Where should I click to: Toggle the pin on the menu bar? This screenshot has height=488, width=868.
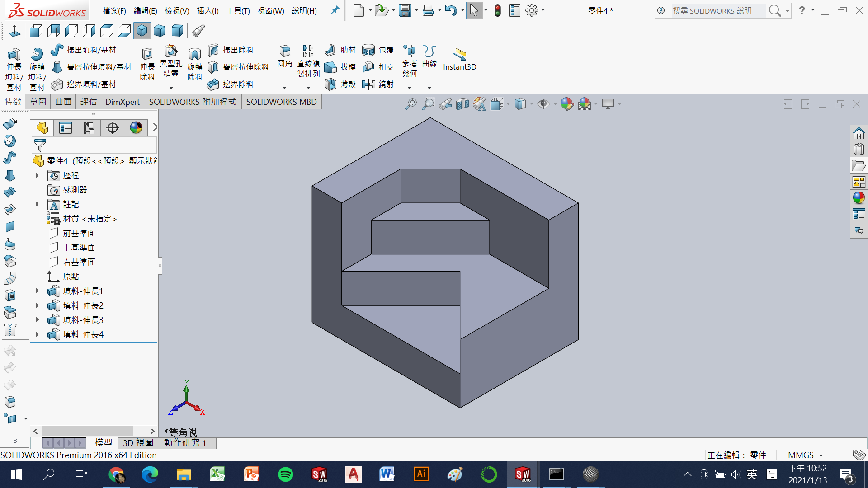[x=335, y=10]
